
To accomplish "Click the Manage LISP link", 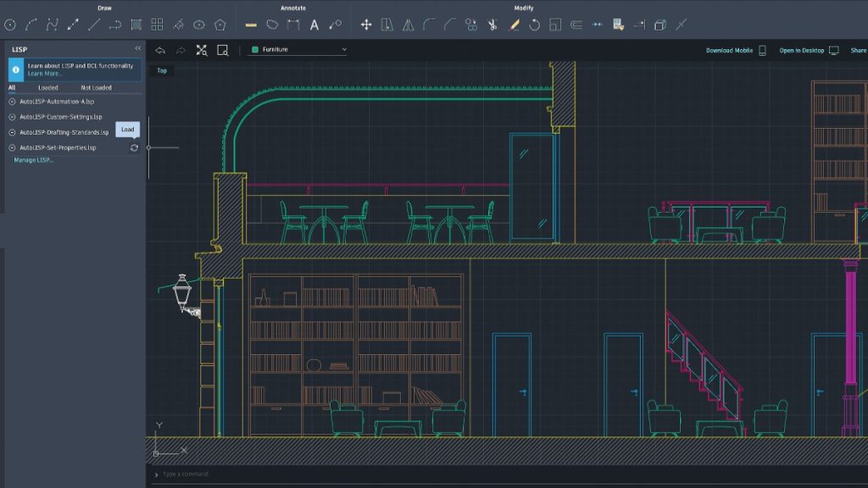I will (x=34, y=161).
